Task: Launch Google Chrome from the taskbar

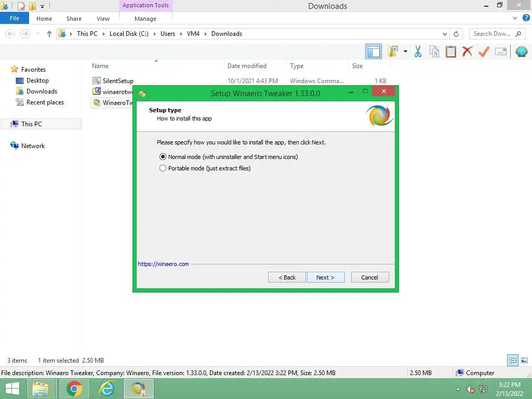Action: click(x=74, y=389)
